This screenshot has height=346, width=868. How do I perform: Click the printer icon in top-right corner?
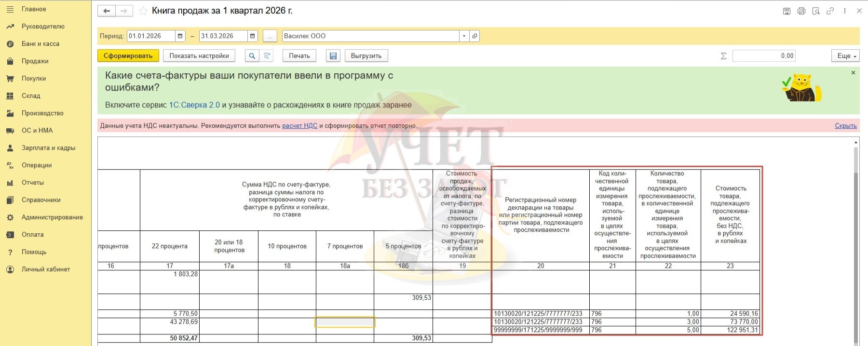point(801,11)
